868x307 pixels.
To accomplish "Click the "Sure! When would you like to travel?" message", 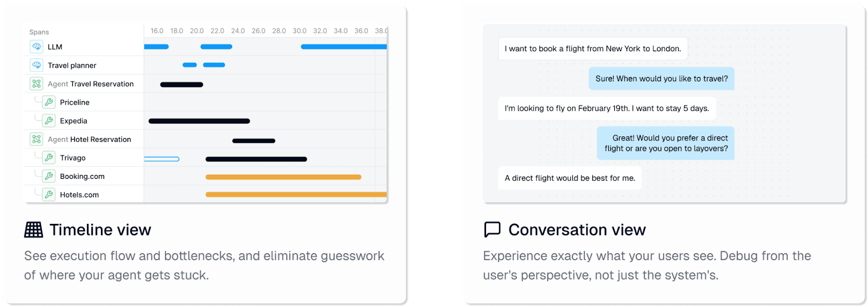I will [662, 79].
